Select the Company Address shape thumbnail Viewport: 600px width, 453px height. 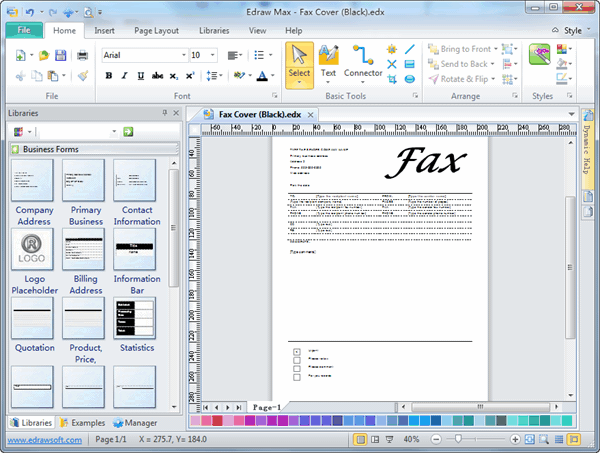pos(32,180)
